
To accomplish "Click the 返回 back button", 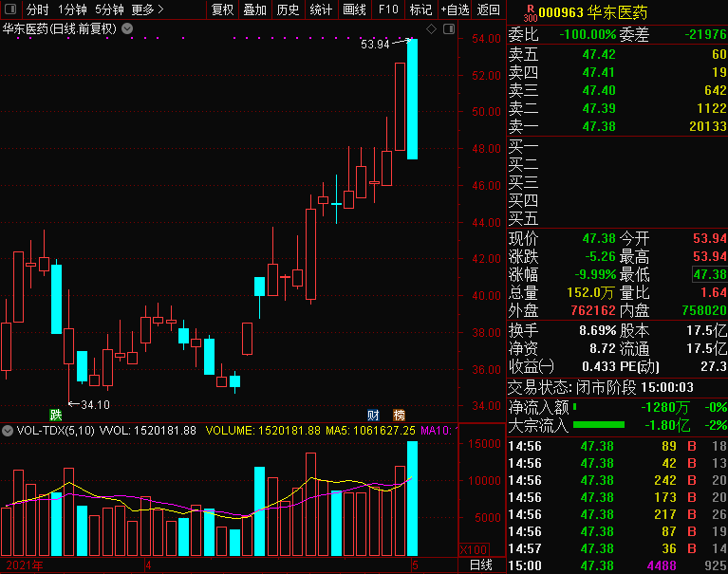I will [x=488, y=9].
